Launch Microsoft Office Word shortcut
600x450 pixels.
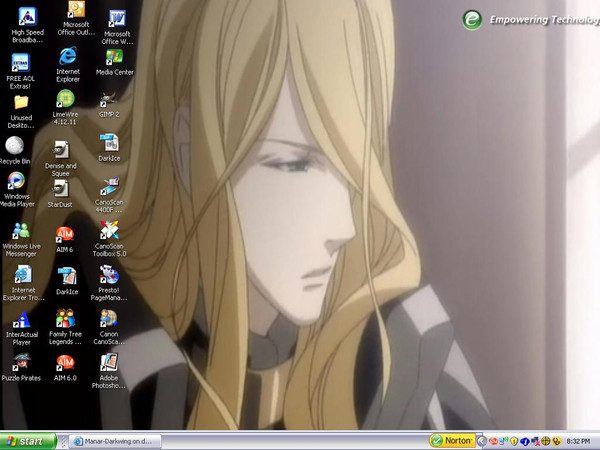[117, 27]
